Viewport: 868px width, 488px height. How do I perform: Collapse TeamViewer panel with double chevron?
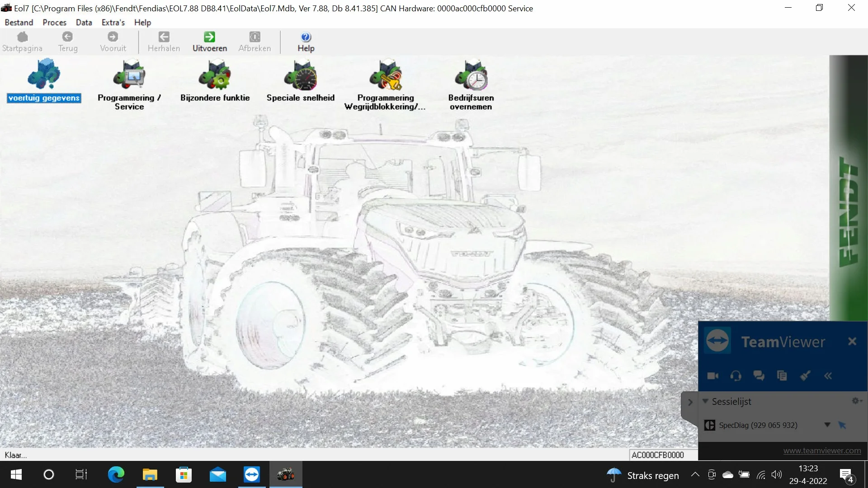828,376
